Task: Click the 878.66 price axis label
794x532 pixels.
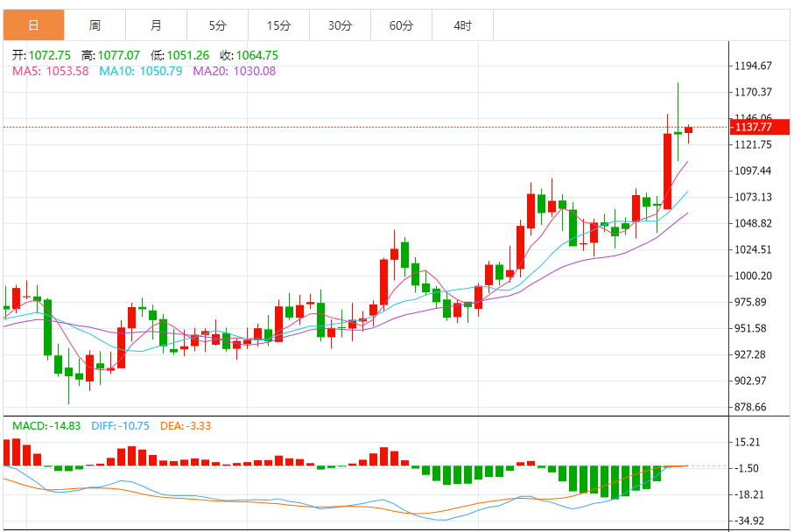Action: 750,407
